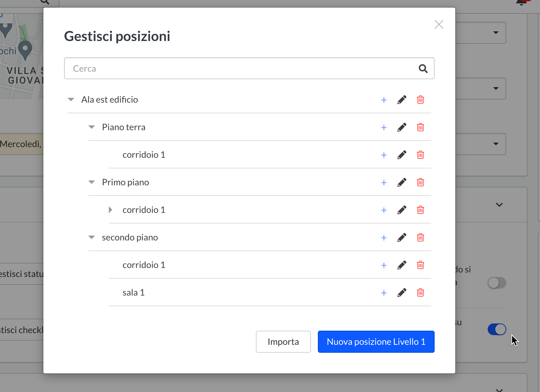
Task: Click the Importa button
Action: click(x=283, y=342)
